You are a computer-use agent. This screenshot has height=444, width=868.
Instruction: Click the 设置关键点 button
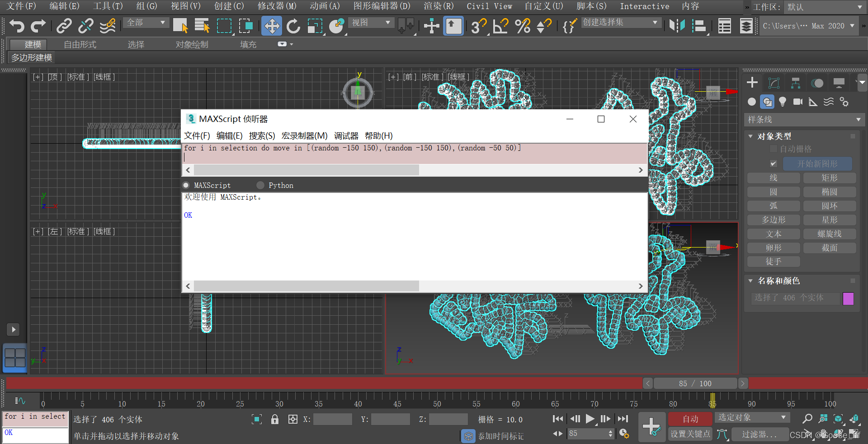coord(690,434)
